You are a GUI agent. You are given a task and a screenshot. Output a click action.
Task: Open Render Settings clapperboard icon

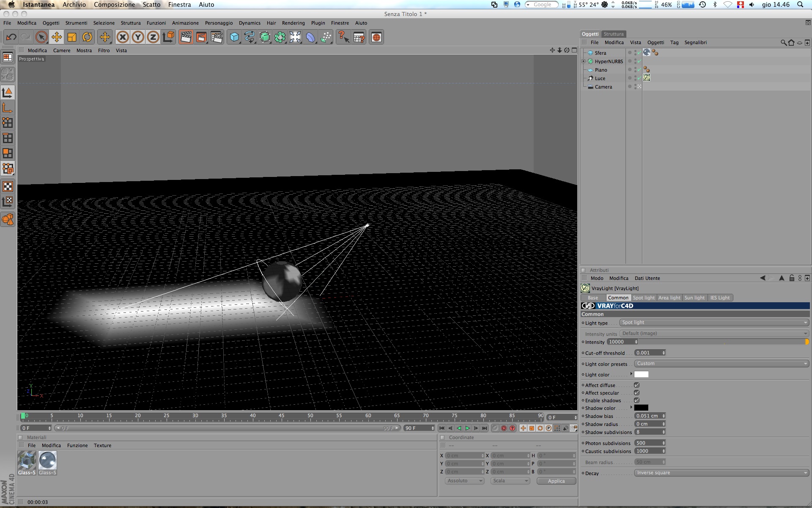(217, 37)
